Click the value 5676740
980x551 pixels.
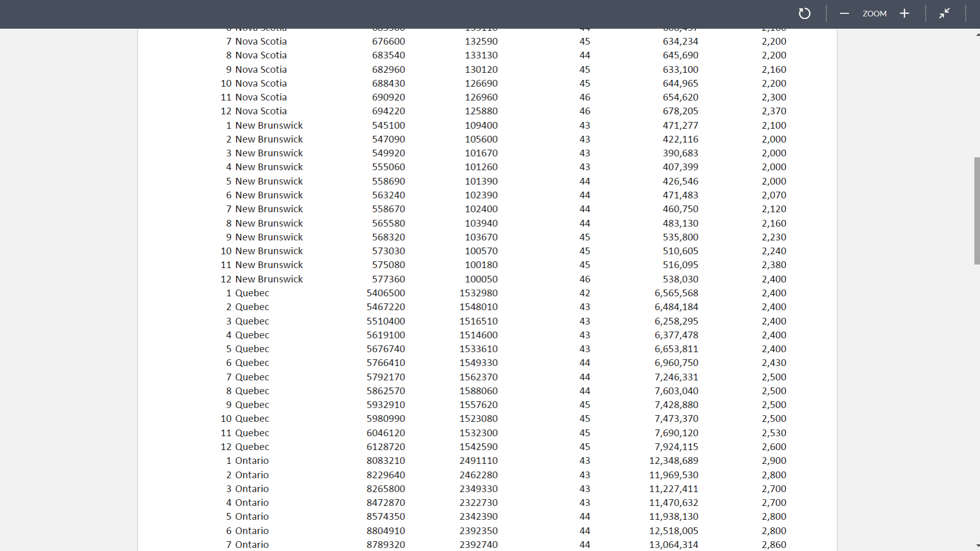click(386, 349)
